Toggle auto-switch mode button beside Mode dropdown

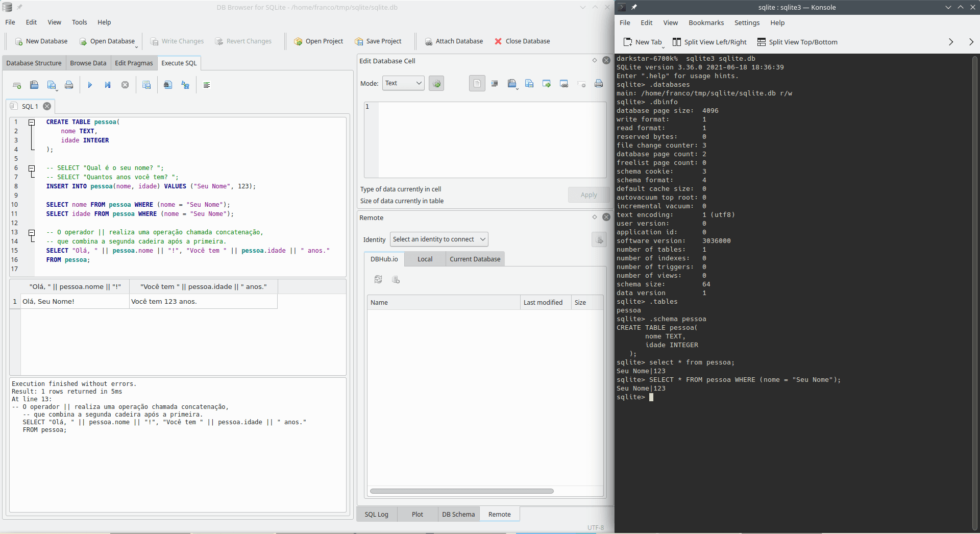(436, 83)
